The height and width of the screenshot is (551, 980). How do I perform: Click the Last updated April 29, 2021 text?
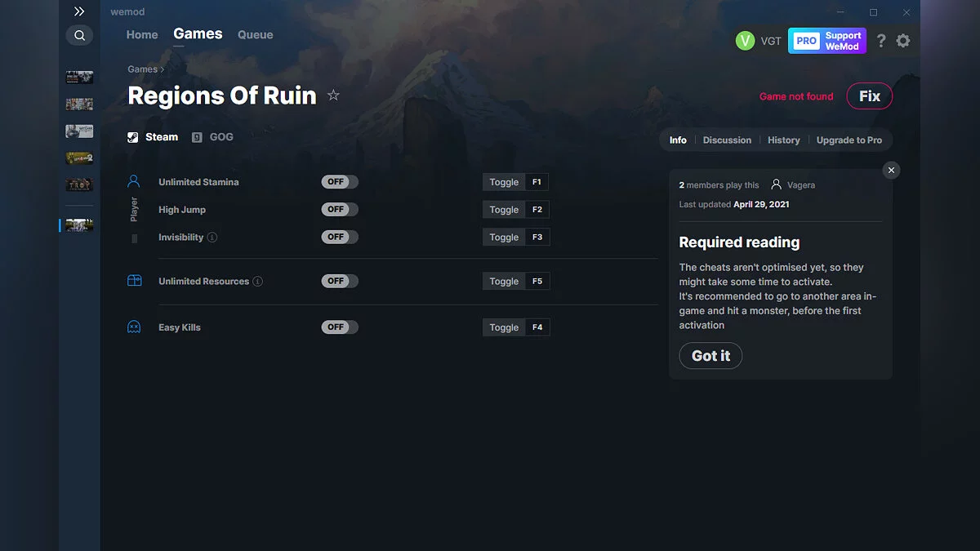734,205
